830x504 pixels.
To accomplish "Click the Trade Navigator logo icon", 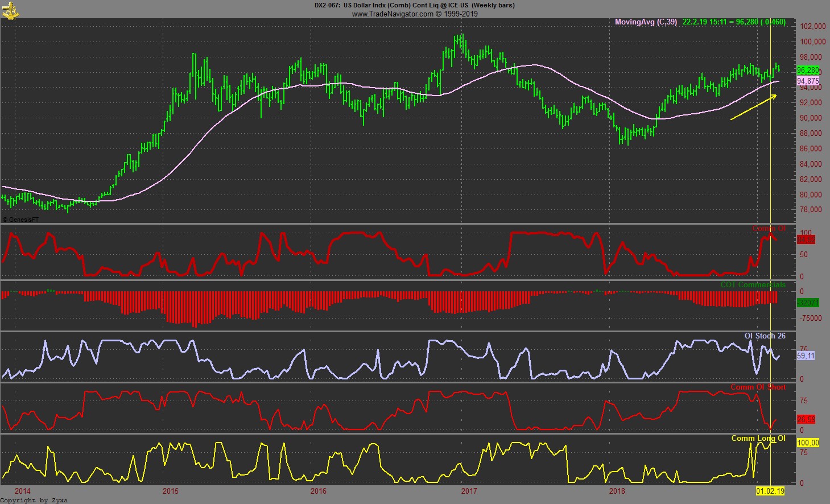I will [x=10, y=10].
